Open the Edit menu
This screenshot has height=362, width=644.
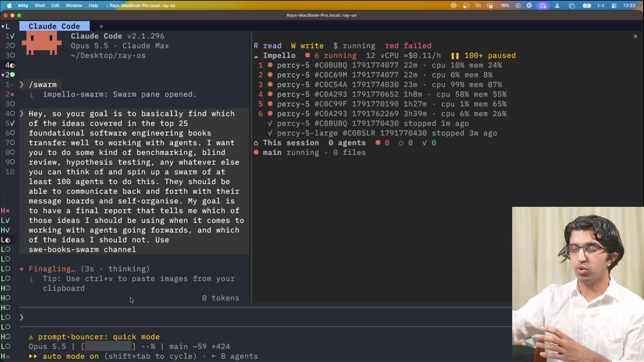tap(55, 6)
